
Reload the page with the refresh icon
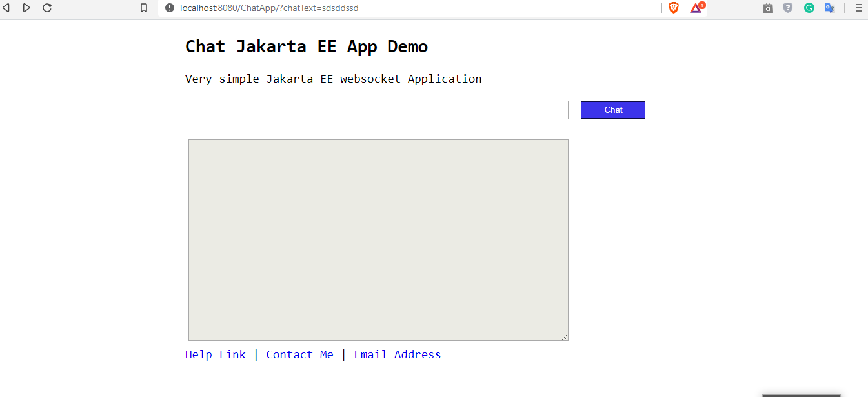[47, 8]
